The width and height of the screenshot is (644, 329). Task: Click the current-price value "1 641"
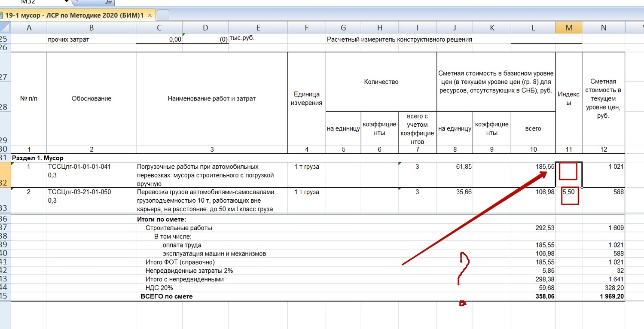tap(616, 279)
